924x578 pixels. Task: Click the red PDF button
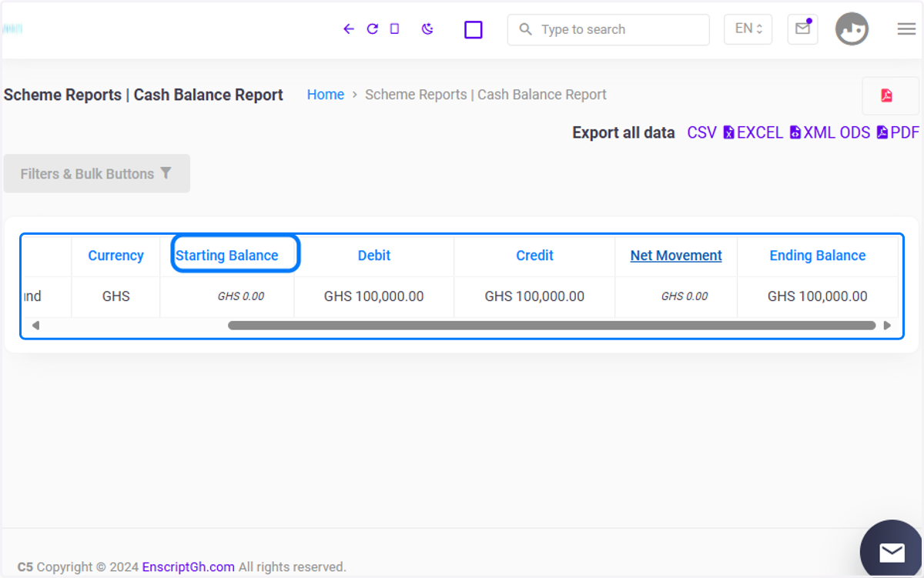(x=890, y=95)
